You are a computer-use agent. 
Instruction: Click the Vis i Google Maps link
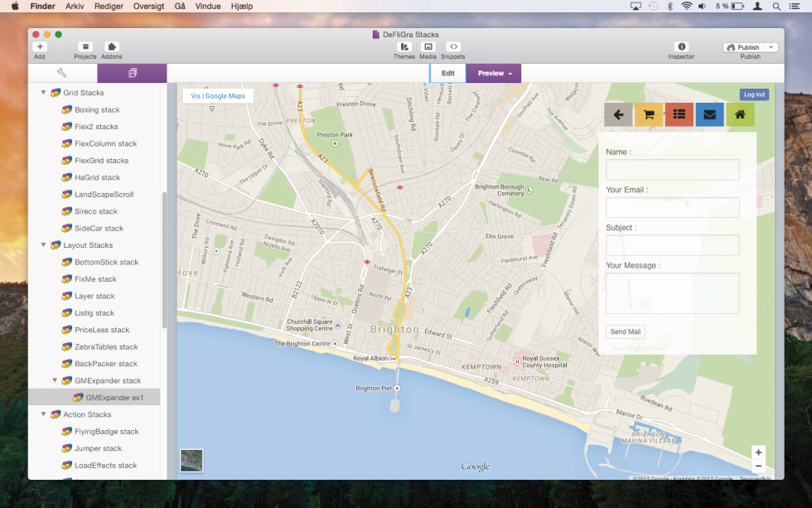click(x=218, y=96)
